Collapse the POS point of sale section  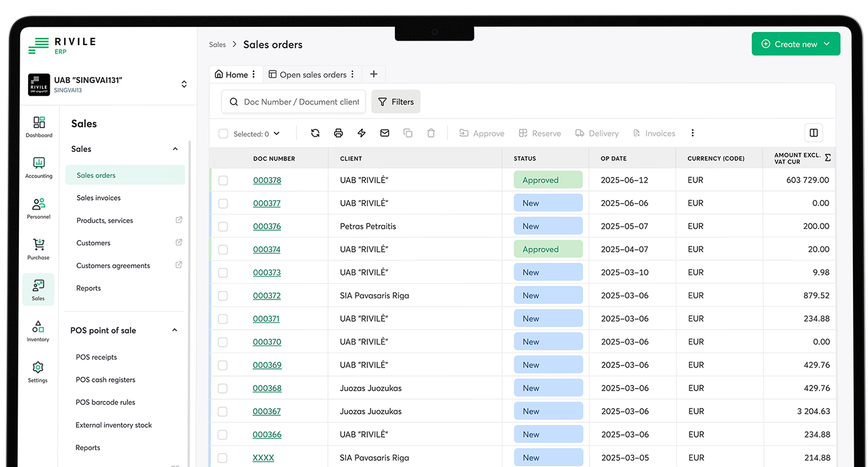175,330
